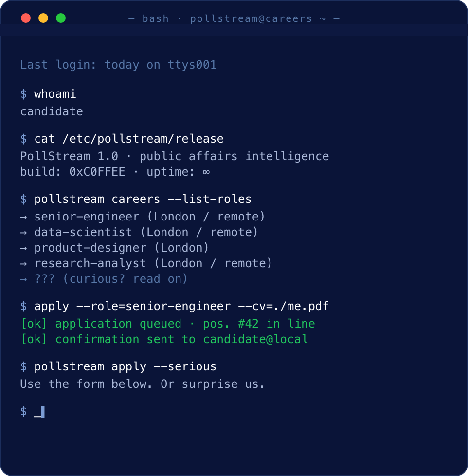The height and width of the screenshot is (476, 468).
Task: Select the data-scientist role line
Action: [139, 232]
